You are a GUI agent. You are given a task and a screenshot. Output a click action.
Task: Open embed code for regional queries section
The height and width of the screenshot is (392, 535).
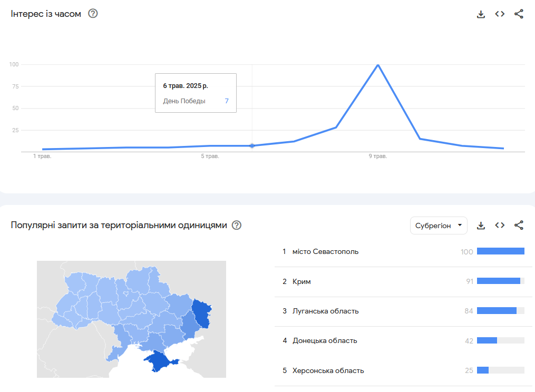[500, 225]
